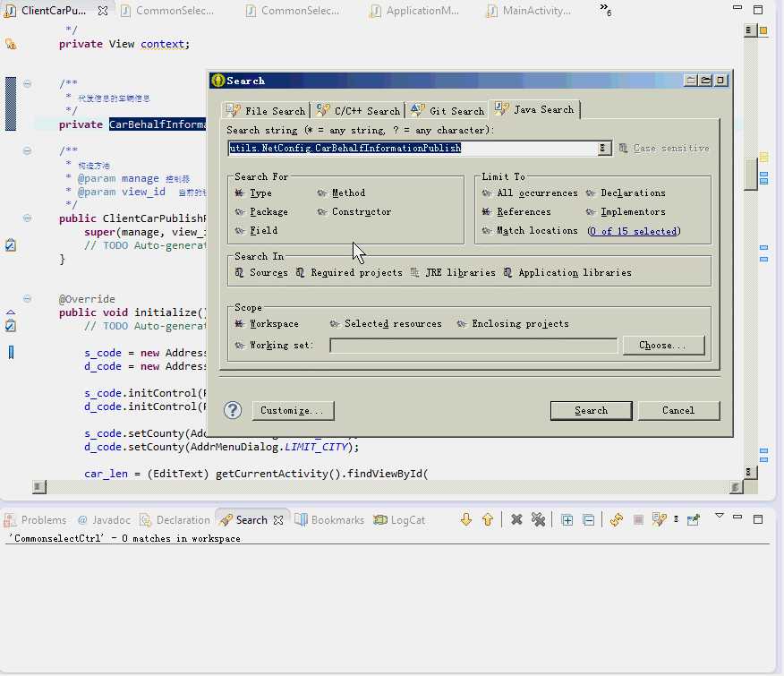
Task: Select Field in Search For
Action: 256,231
